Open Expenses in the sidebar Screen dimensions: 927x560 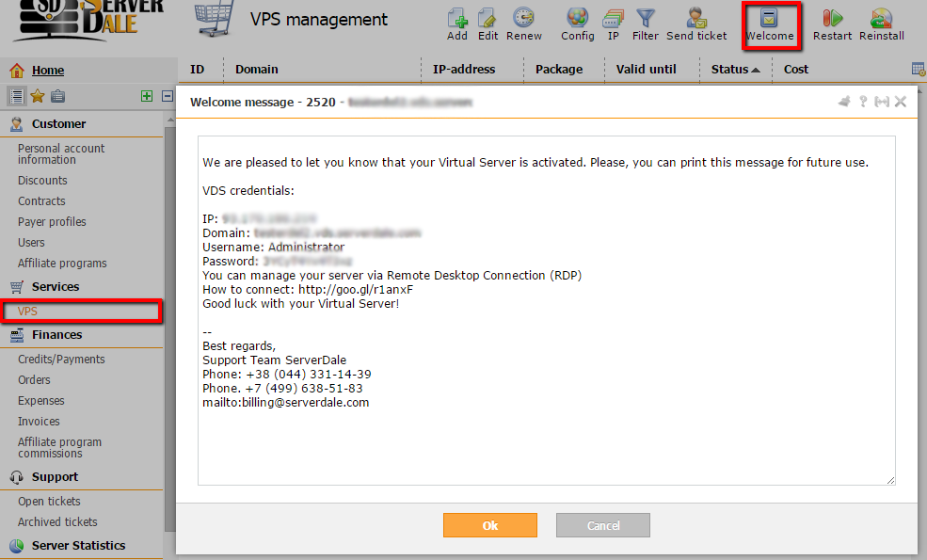pos(40,400)
